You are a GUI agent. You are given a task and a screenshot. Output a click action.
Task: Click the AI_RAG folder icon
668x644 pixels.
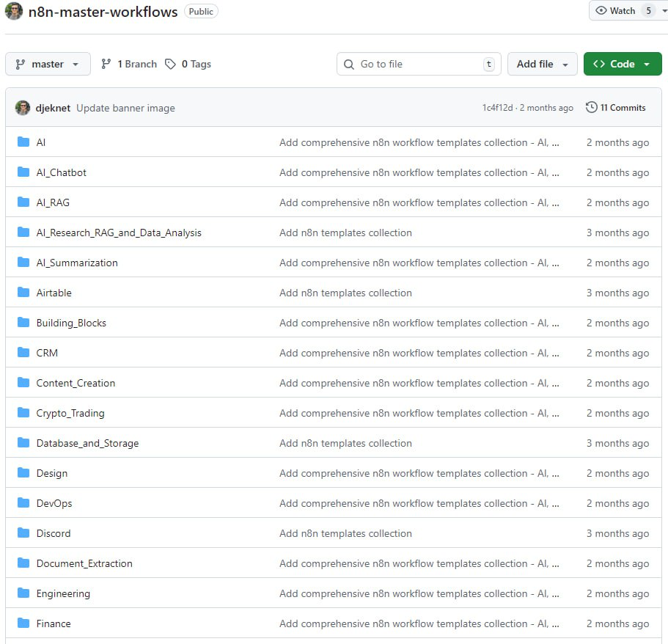tap(23, 202)
